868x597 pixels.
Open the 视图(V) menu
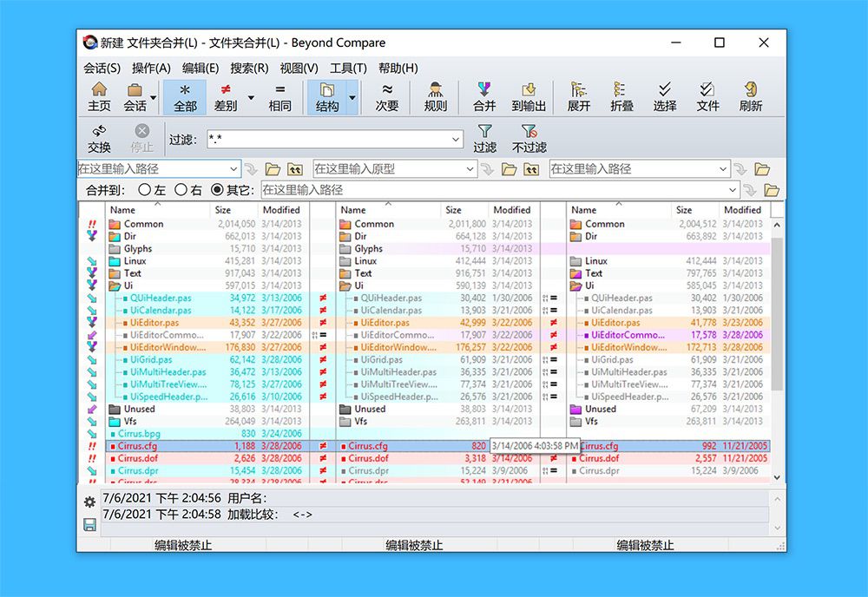click(299, 68)
